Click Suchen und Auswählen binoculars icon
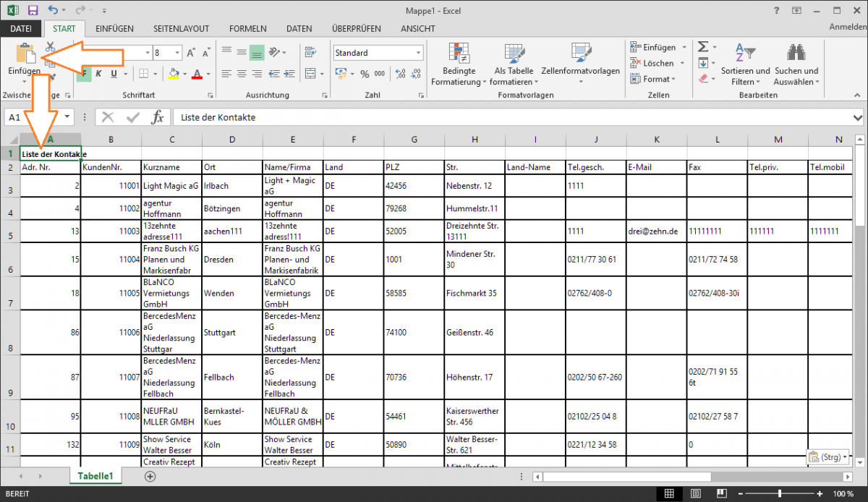The width and height of the screenshot is (868, 502). click(796, 52)
